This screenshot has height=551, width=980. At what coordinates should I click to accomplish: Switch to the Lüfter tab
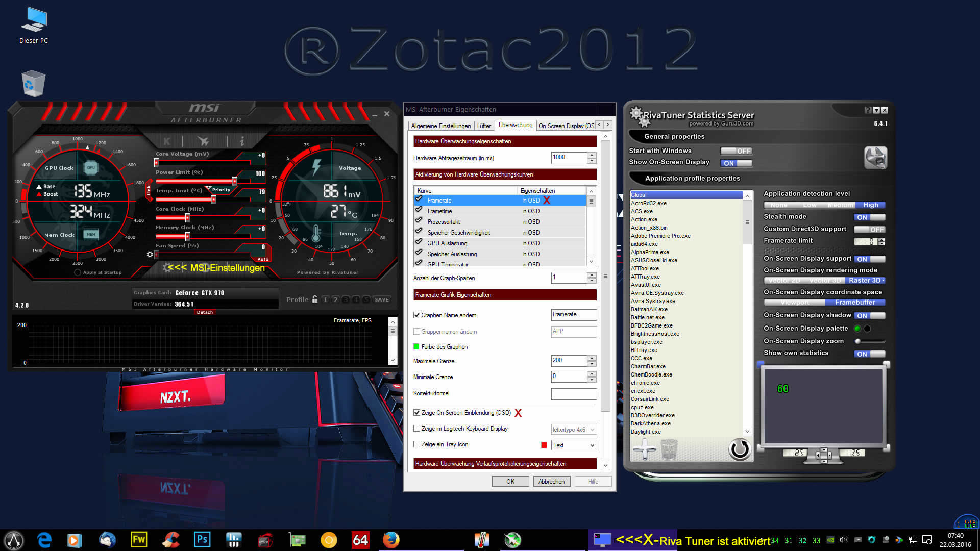(x=484, y=126)
